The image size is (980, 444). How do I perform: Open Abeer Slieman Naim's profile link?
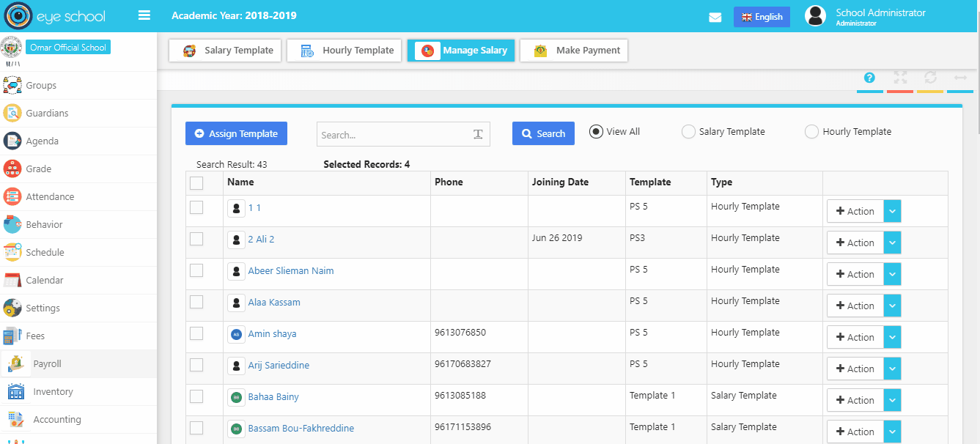[291, 271]
